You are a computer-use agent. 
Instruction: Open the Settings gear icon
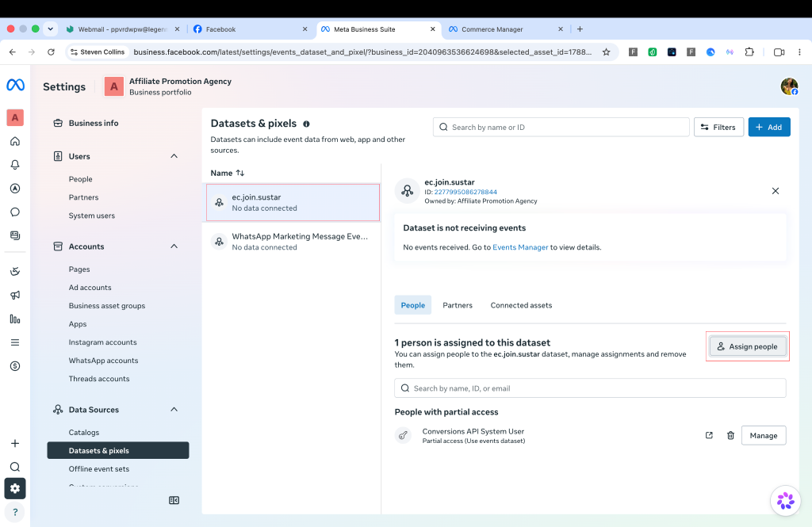[15, 488]
